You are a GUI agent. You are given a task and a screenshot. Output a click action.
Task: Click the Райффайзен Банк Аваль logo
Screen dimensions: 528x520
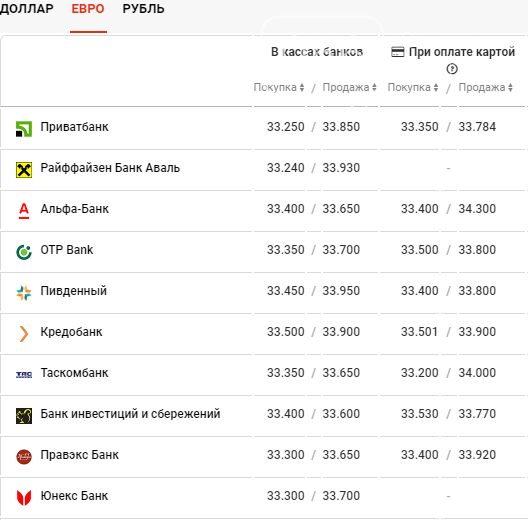(x=24, y=169)
